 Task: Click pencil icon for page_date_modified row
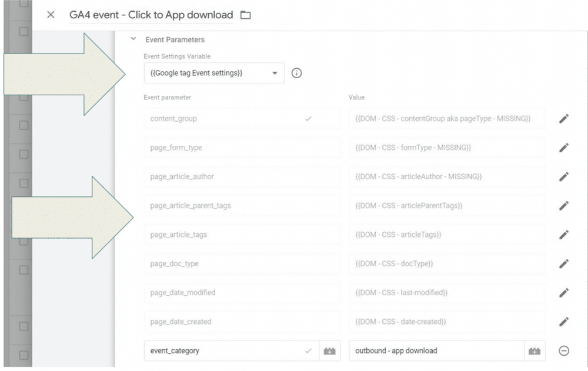click(x=564, y=293)
